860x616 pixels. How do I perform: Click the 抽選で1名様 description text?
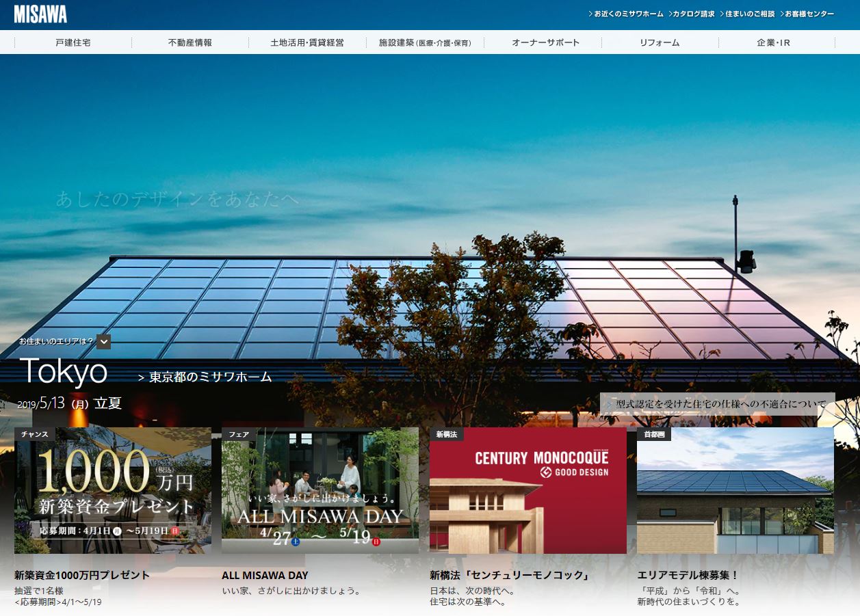click(39, 591)
